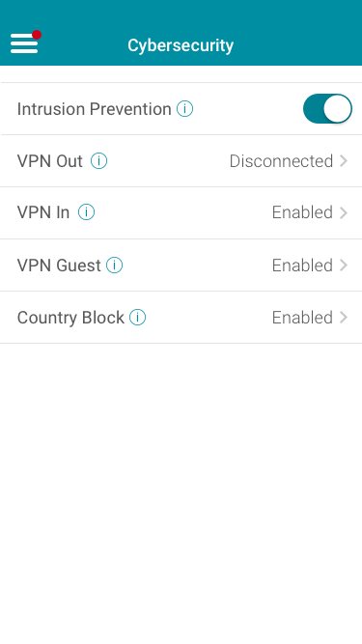Viewport: 362px width, 644px height.
Task: Click the VPN In Enabled status
Action: coord(302,212)
